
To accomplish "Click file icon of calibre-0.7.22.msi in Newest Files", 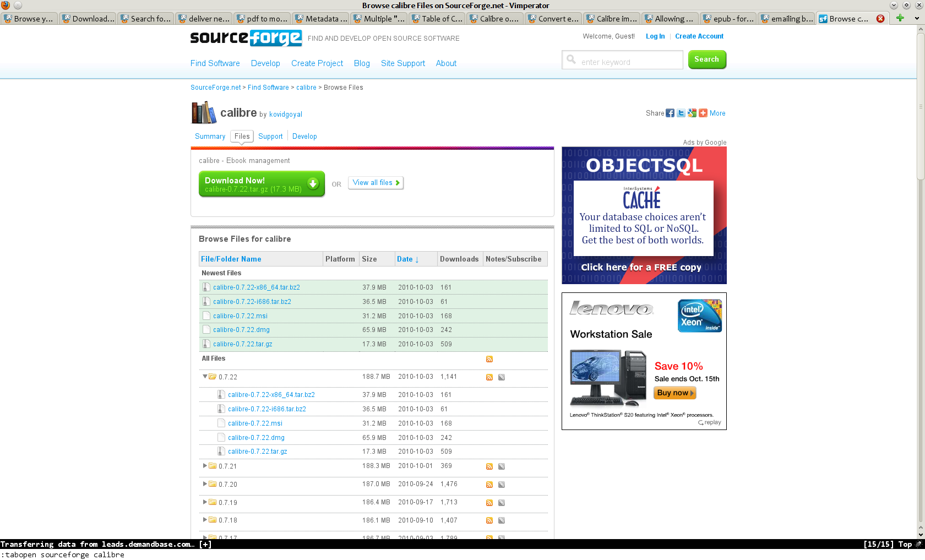I will (206, 316).
